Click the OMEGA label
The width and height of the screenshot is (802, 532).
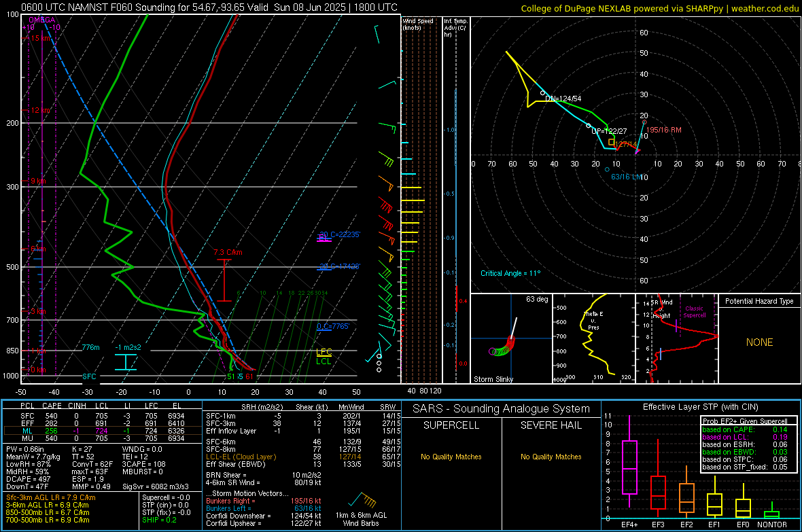[x=41, y=20]
